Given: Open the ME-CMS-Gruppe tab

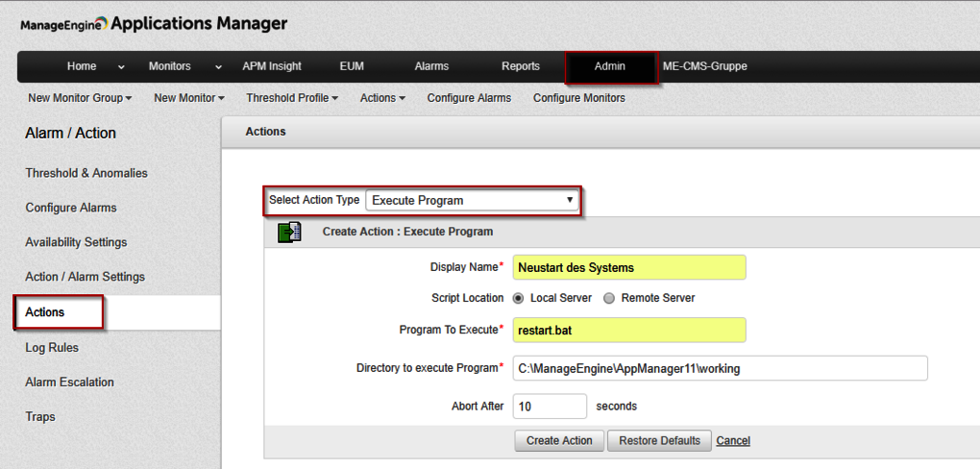Looking at the screenshot, I should click(705, 66).
